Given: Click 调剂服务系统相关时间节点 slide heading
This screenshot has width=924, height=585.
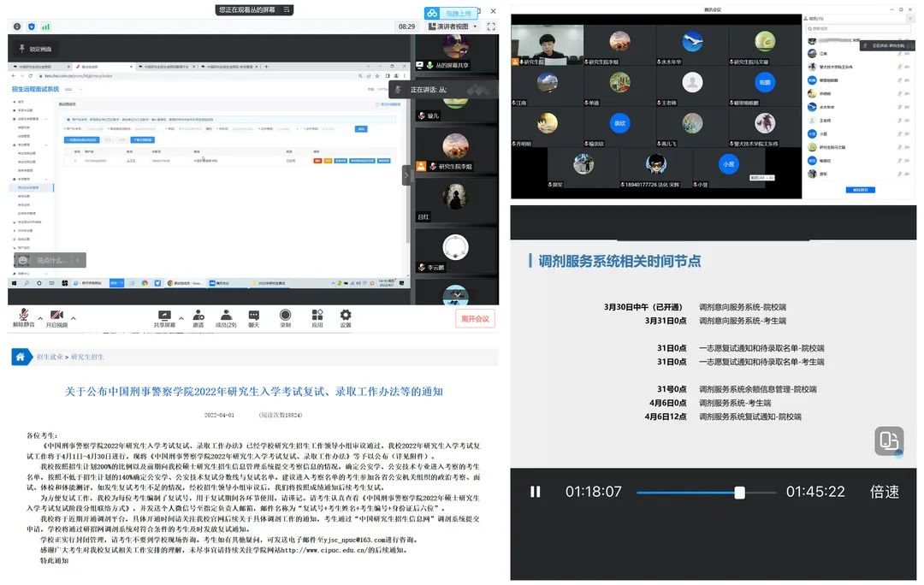Looking at the screenshot, I should (x=619, y=261).
